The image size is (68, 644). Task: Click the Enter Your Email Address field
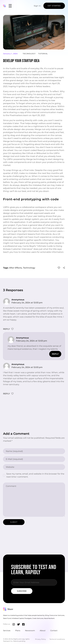[x=34, y=582]
